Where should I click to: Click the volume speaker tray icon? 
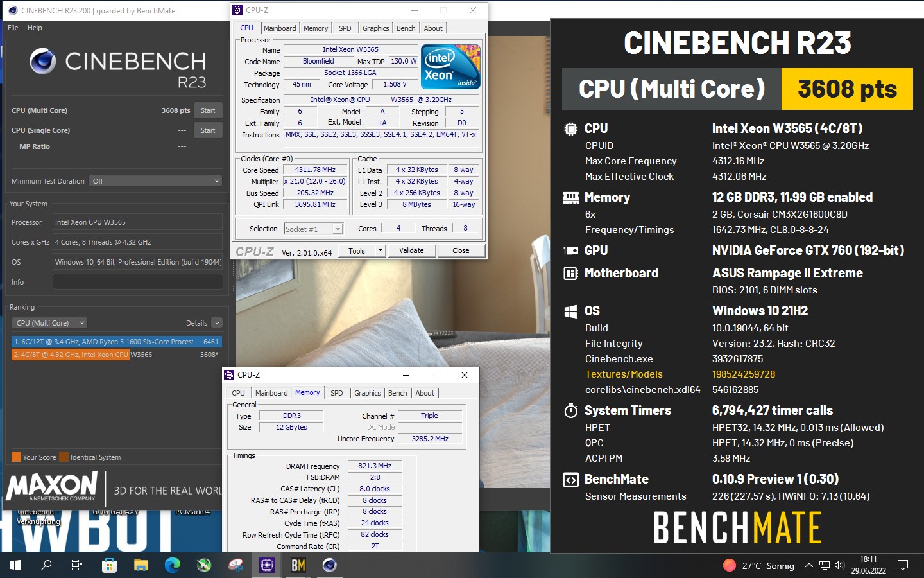839,566
